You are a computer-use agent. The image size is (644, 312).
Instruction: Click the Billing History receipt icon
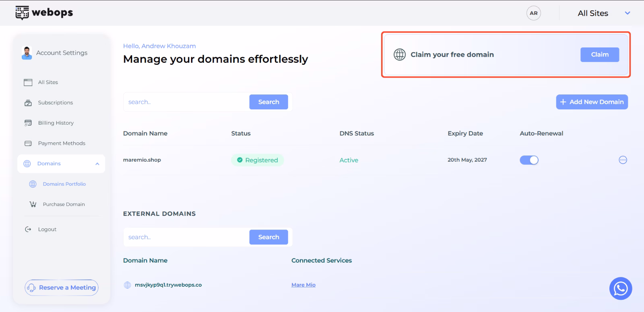28,123
